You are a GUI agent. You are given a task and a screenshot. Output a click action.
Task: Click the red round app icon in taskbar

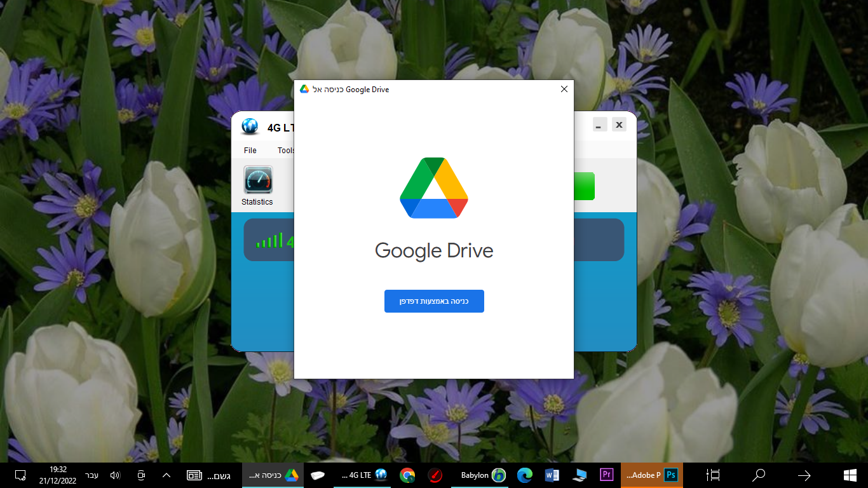point(435,475)
